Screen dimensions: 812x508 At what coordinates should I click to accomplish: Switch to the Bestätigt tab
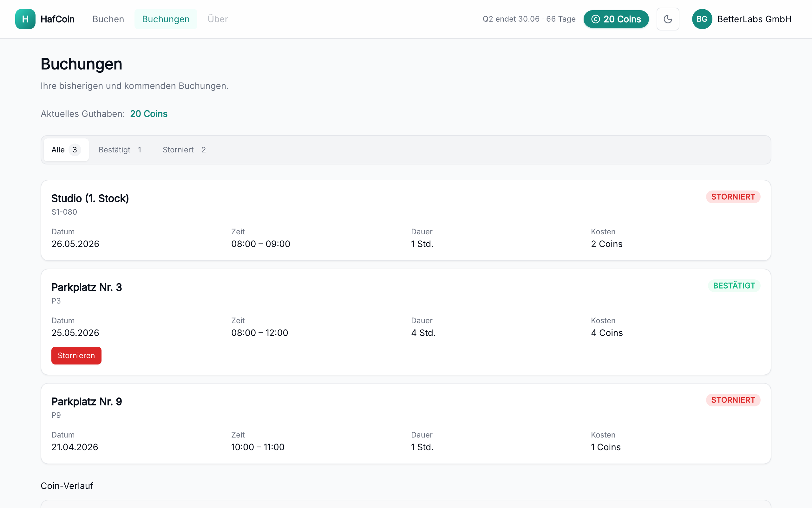pos(120,150)
